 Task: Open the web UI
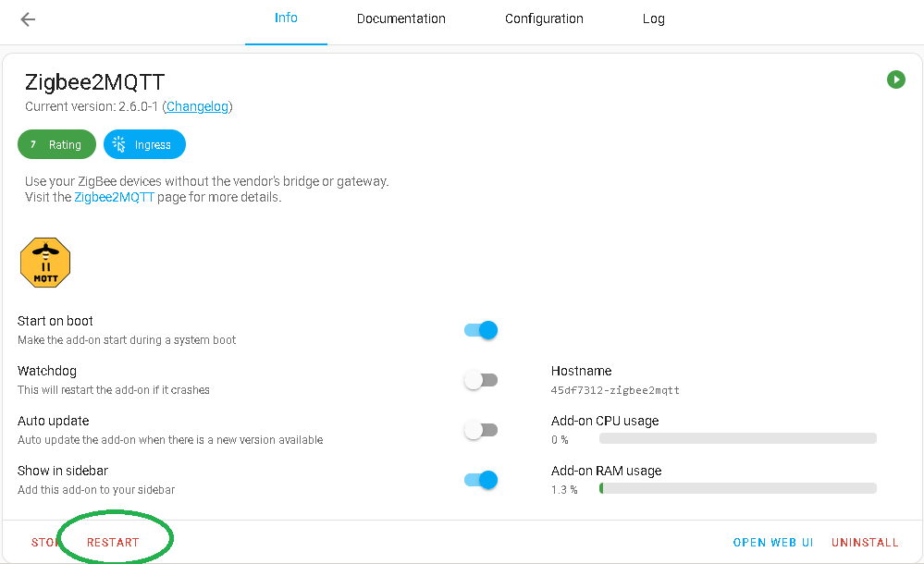(x=773, y=543)
